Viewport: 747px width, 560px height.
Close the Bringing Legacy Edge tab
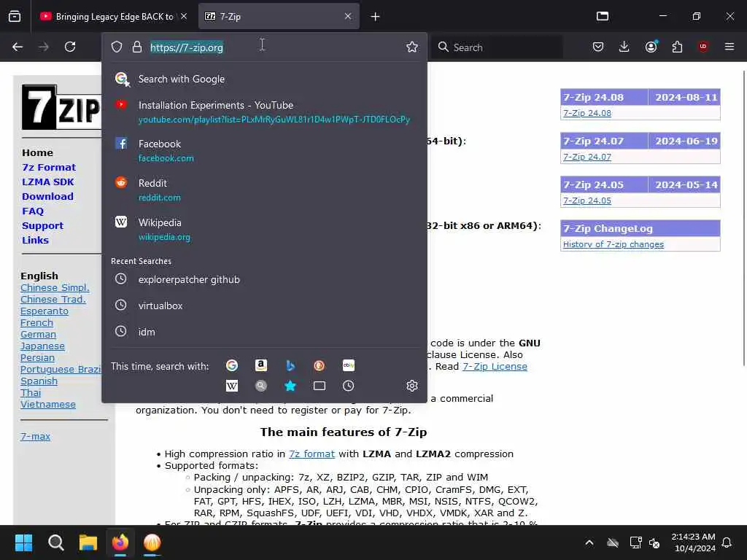184,16
